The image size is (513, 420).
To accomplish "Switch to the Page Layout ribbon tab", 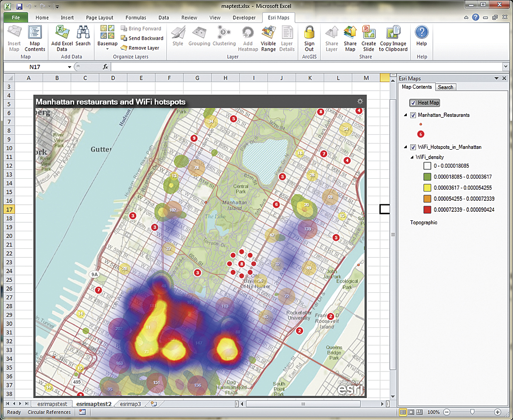I will 100,18.
